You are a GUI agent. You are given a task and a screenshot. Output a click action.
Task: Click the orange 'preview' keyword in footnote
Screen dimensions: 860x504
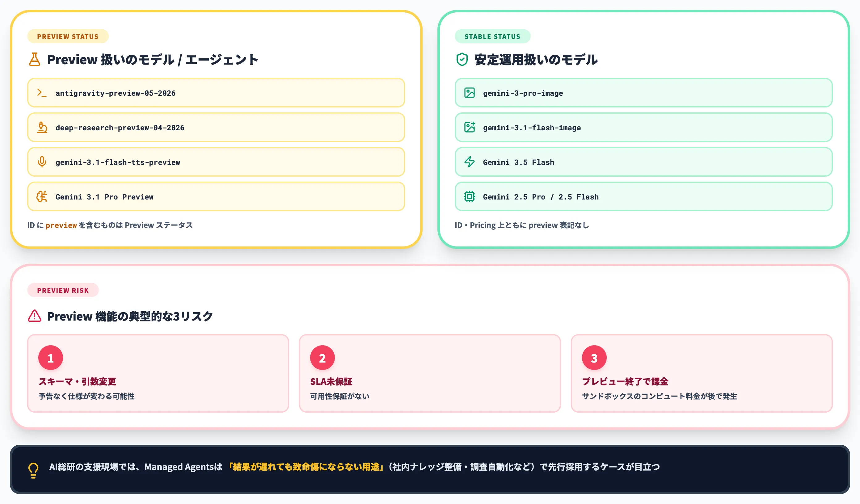[x=61, y=225]
